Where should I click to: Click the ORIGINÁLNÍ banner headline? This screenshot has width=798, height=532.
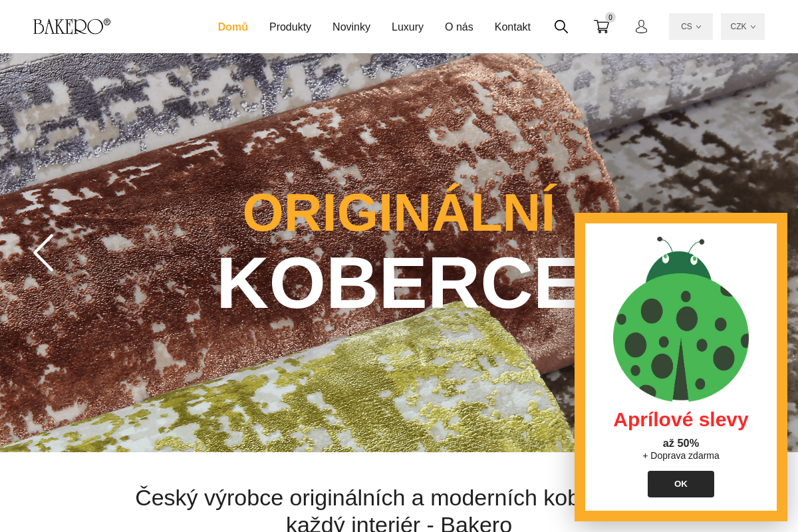(x=399, y=213)
